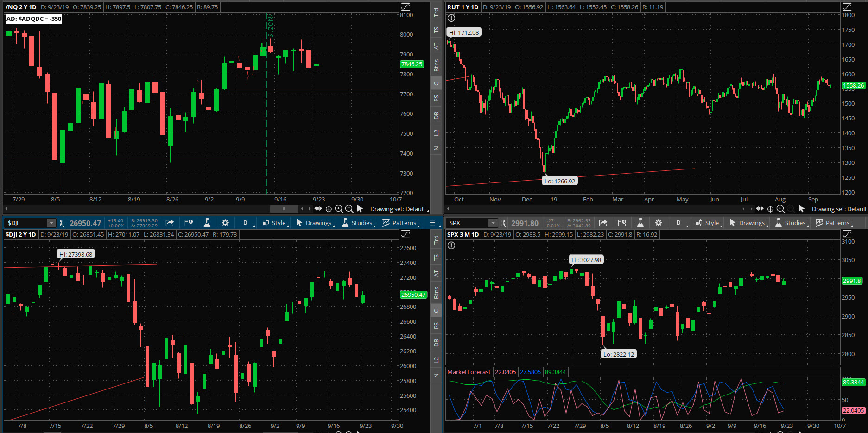Click the $DJI symbol input field

(x=26, y=223)
